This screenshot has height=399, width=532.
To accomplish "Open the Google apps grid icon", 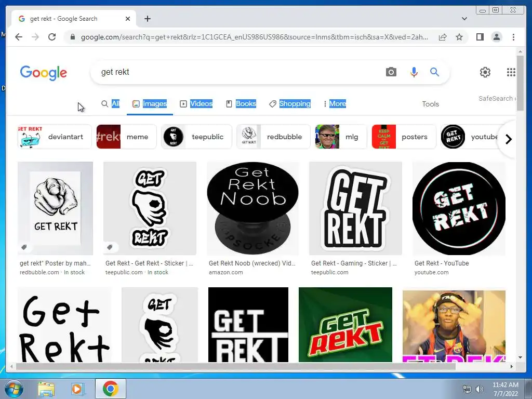I will (511, 72).
